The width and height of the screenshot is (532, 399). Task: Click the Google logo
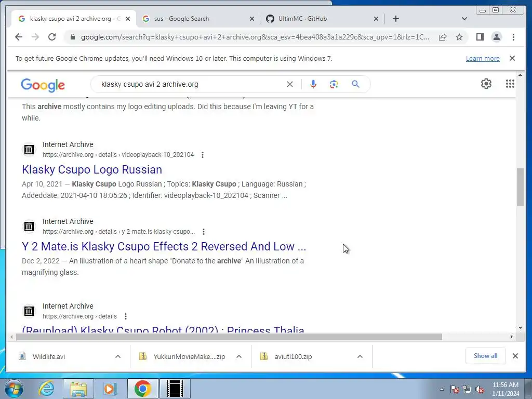tap(43, 85)
